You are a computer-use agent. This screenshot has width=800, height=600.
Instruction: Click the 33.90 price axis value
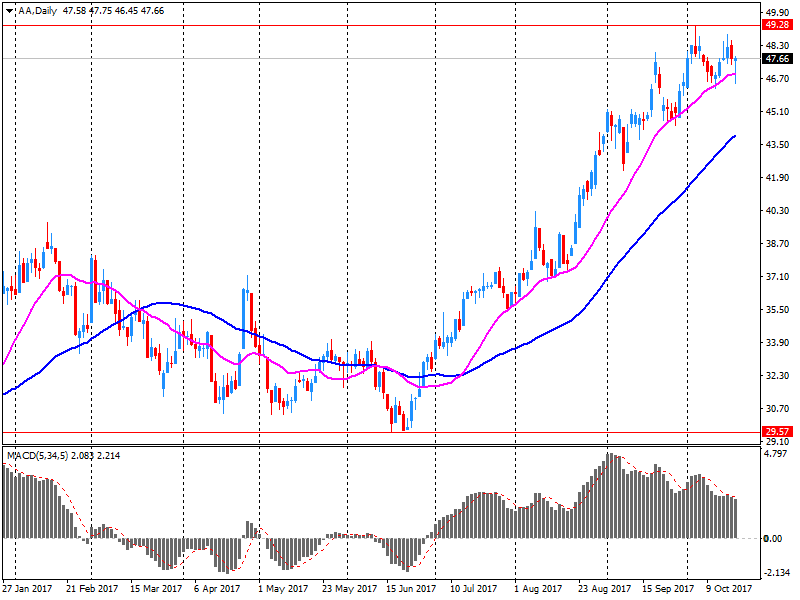coord(778,342)
